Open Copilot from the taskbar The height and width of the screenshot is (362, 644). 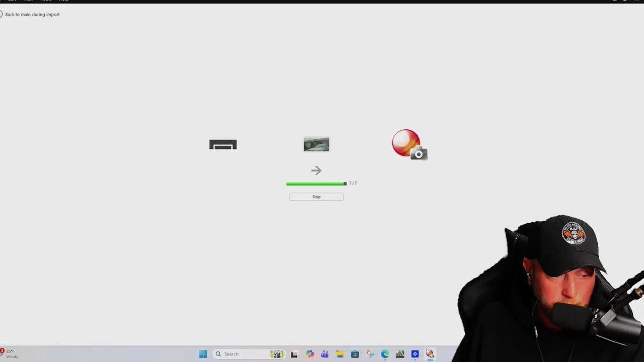click(x=309, y=354)
